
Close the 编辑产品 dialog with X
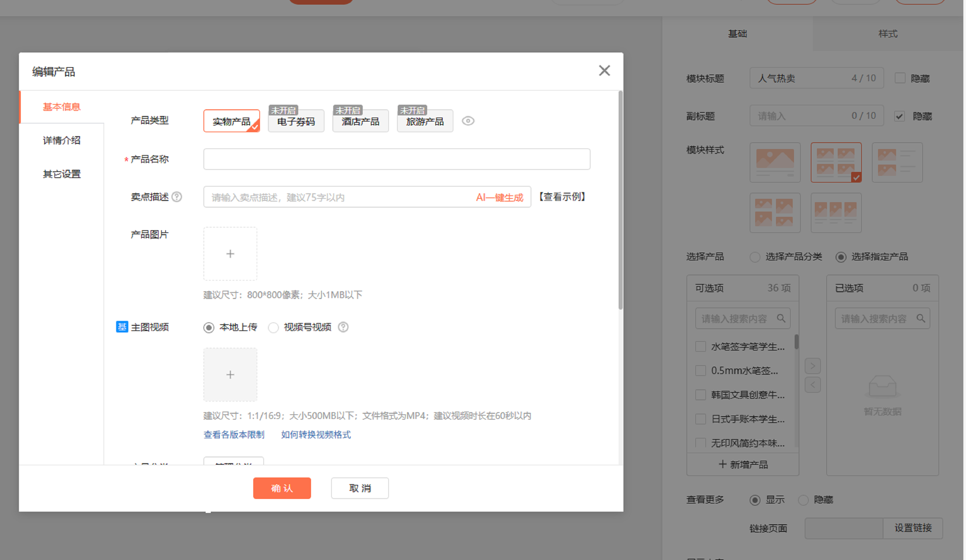(604, 71)
